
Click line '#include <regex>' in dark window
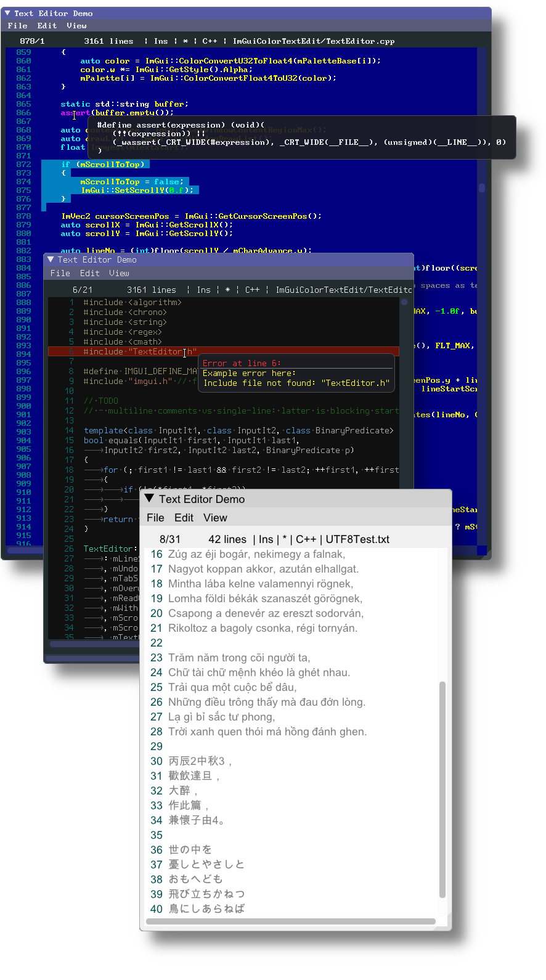click(x=123, y=332)
